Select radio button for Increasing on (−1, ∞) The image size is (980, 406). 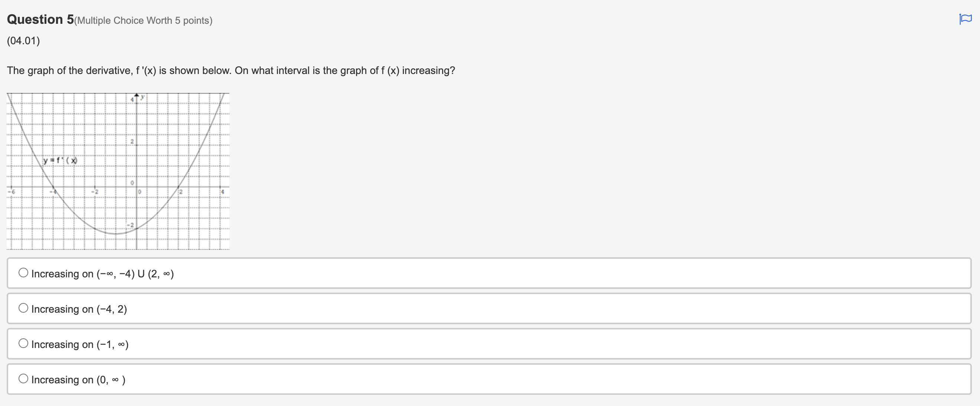[24, 343]
